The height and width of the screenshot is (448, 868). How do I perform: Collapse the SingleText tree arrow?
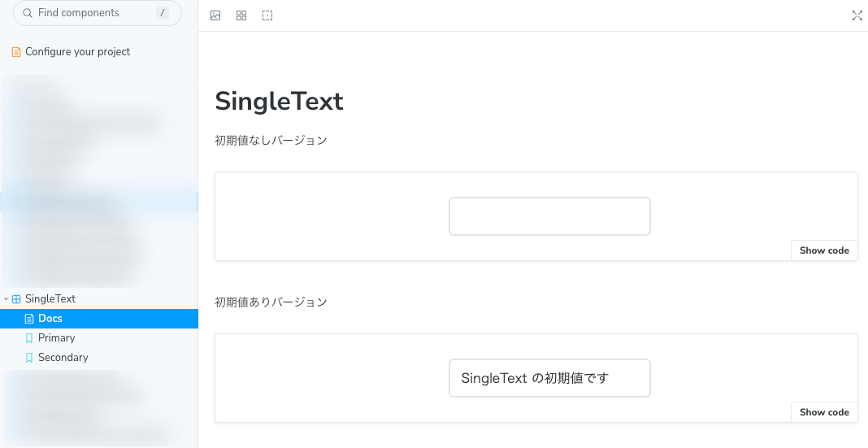(x=6, y=299)
